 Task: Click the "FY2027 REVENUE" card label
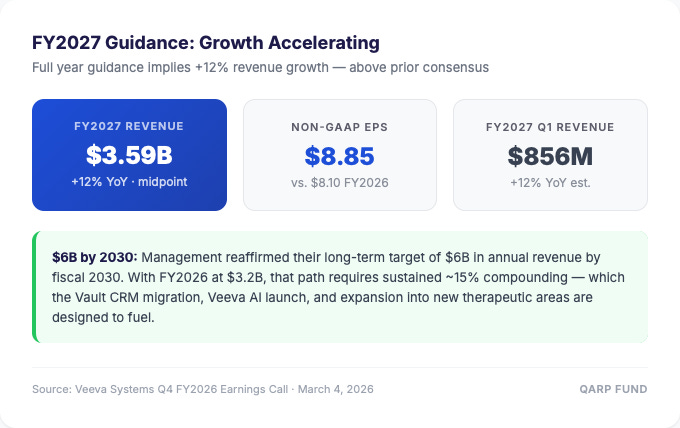(x=129, y=127)
